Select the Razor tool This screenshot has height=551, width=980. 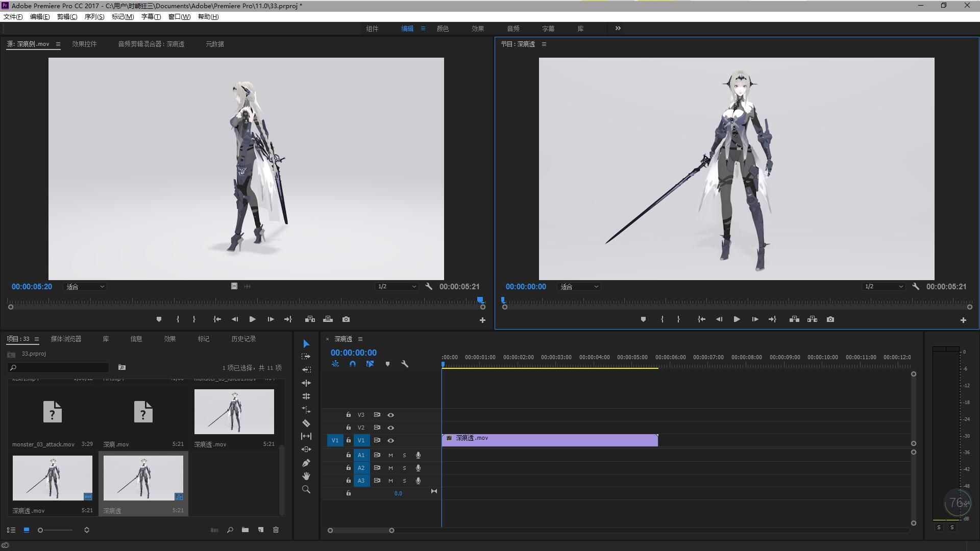[306, 423]
